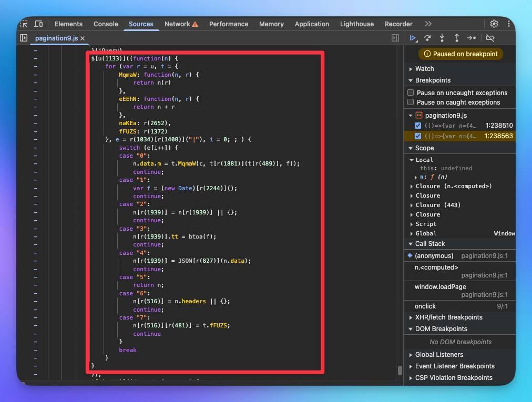Viewport: 532px width, 402px height.
Task: Select the n.<computed> call stack frame
Action: click(x=460, y=271)
